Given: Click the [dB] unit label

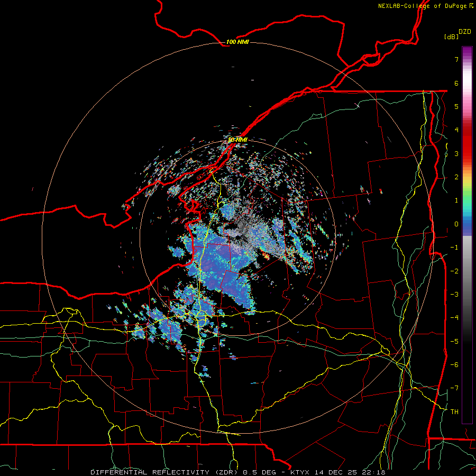Looking at the screenshot, I should tap(451, 36).
